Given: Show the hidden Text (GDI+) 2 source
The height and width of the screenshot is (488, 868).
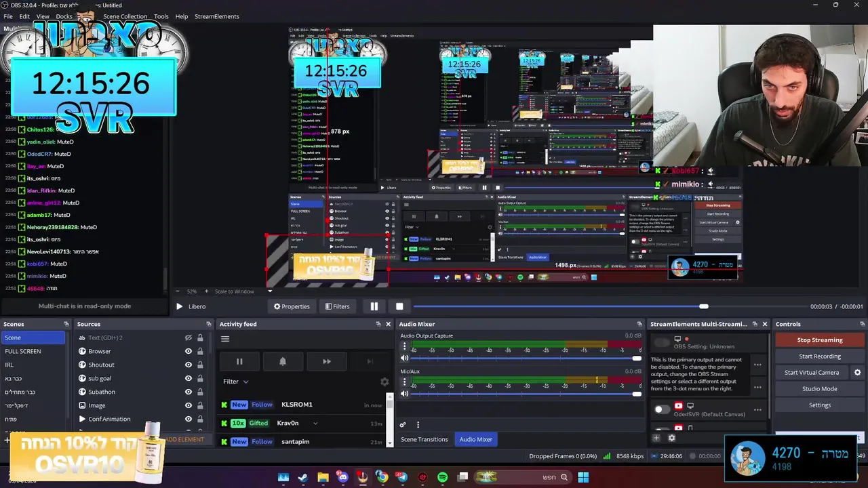Looking at the screenshot, I should coord(189,338).
